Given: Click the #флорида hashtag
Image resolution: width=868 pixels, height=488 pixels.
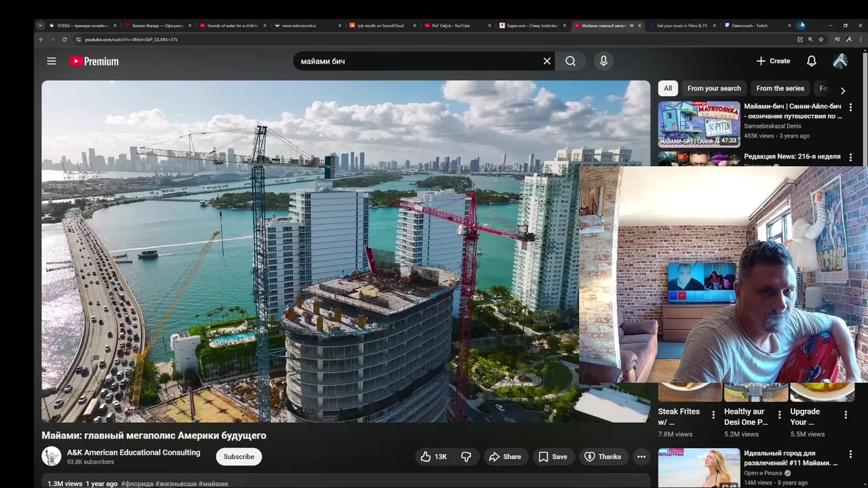Looking at the screenshot, I should click(138, 484).
